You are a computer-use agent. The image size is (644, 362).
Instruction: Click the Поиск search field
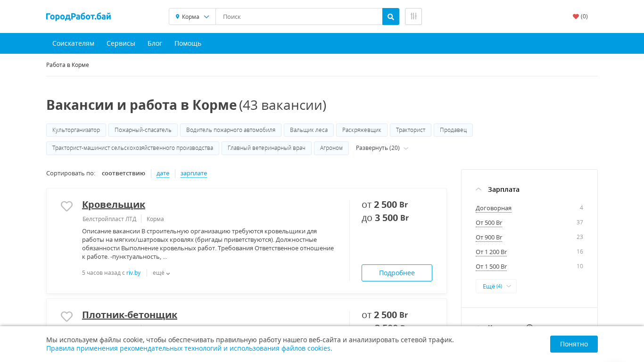[x=299, y=16]
